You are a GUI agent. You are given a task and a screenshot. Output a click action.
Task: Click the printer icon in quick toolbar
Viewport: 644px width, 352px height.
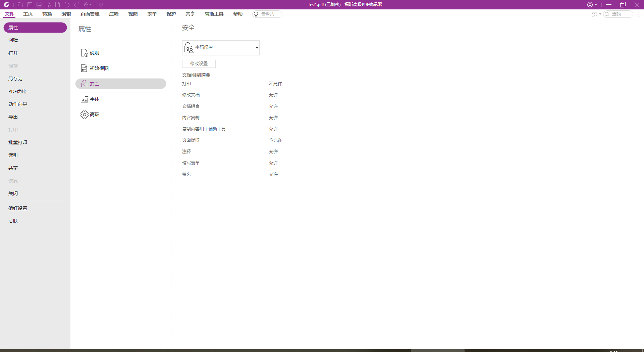click(x=39, y=5)
